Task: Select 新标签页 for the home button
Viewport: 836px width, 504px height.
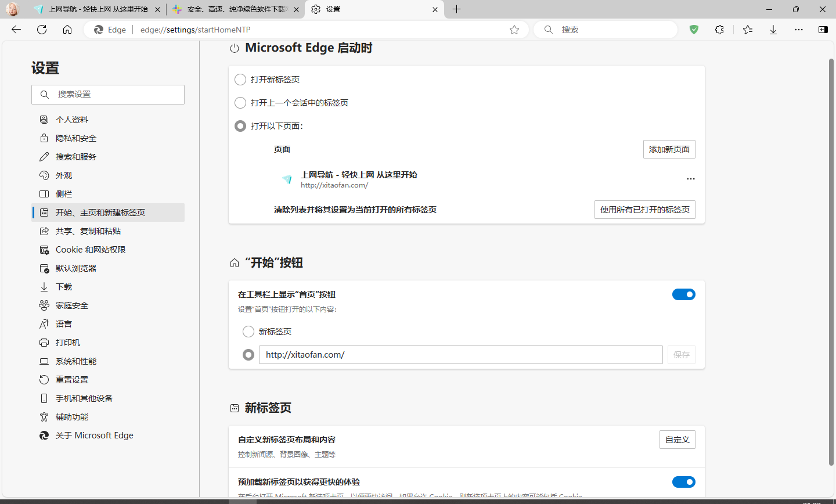Action: pos(248,332)
